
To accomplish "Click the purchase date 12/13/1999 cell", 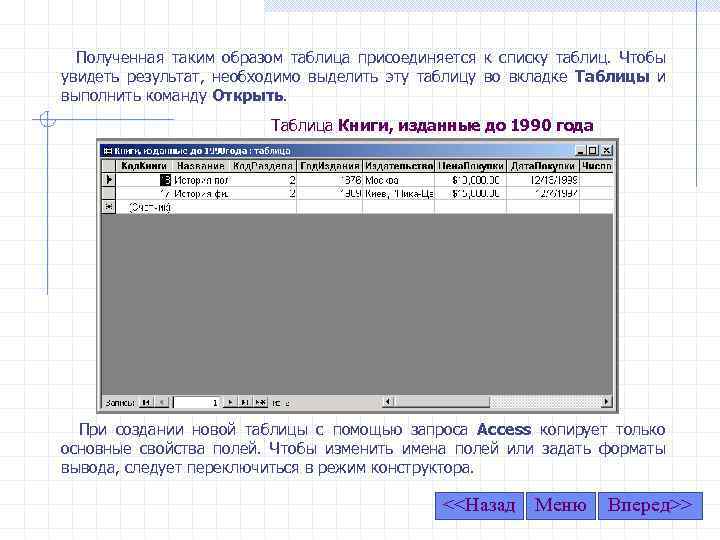I will (x=543, y=180).
